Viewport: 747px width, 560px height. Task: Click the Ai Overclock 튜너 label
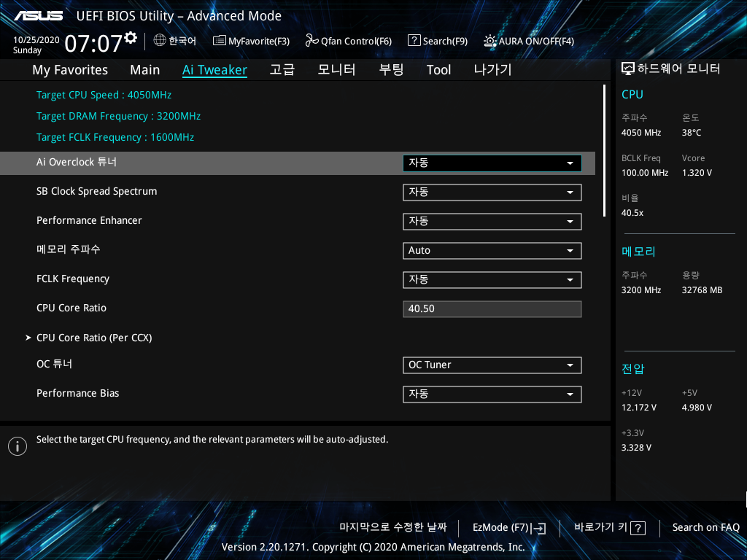[76, 162]
